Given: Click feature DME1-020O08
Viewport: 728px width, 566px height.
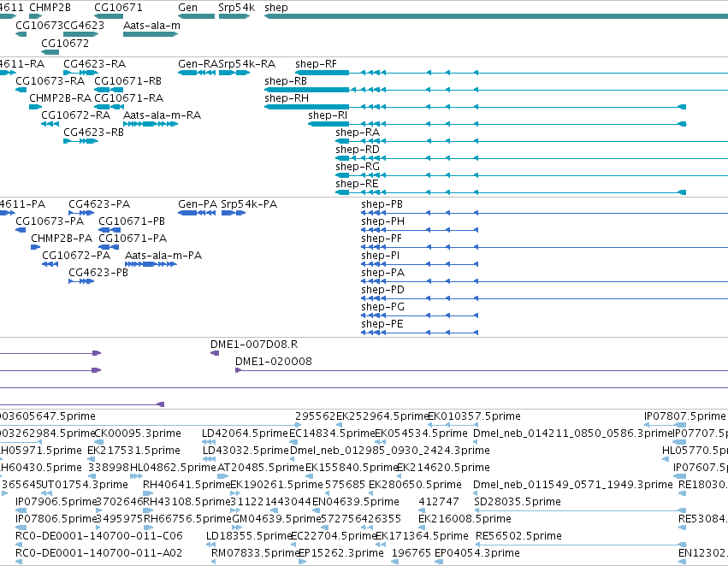Looking at the screenshot, I should (482, 371).
